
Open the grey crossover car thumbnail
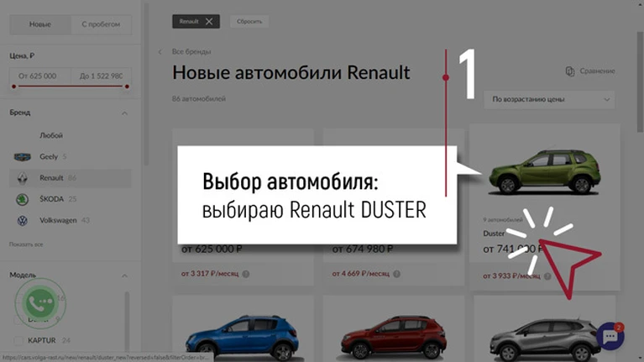(544, 339)
